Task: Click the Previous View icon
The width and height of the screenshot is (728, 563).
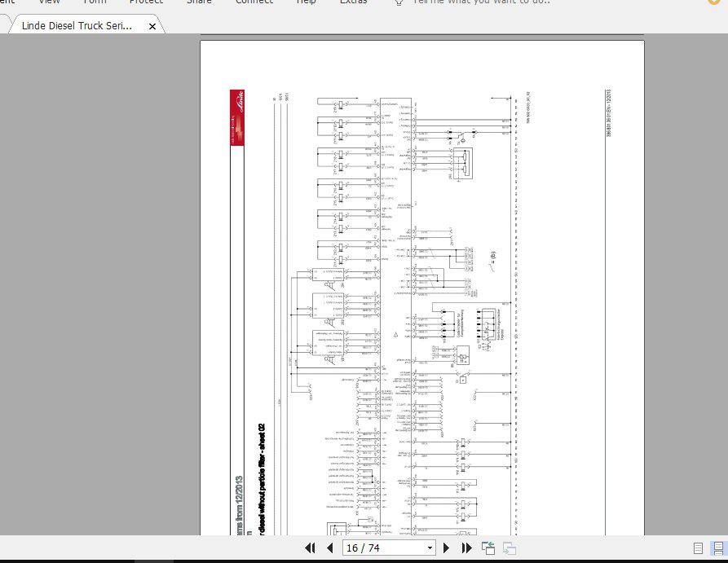Action: coord(488,548)
